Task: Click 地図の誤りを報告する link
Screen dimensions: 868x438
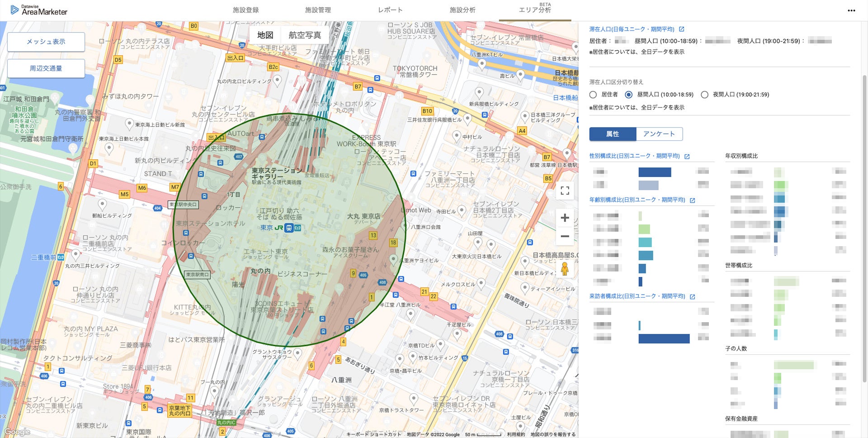Action: pos(553,434)
